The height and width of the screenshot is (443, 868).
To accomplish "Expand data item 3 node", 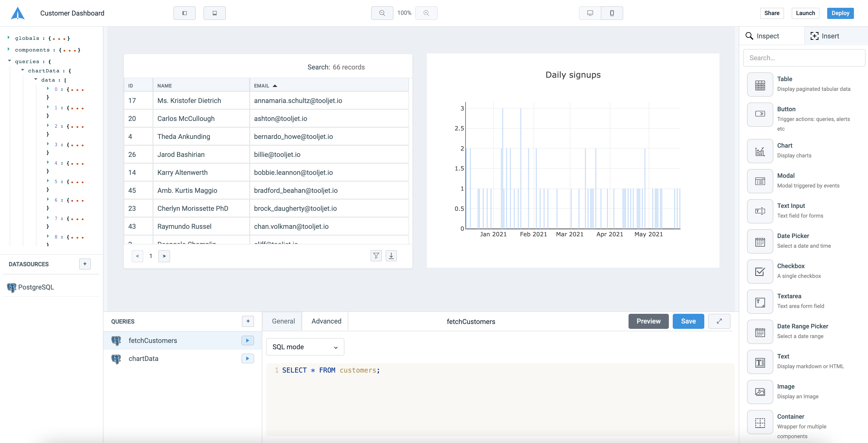I will (48, 144).
